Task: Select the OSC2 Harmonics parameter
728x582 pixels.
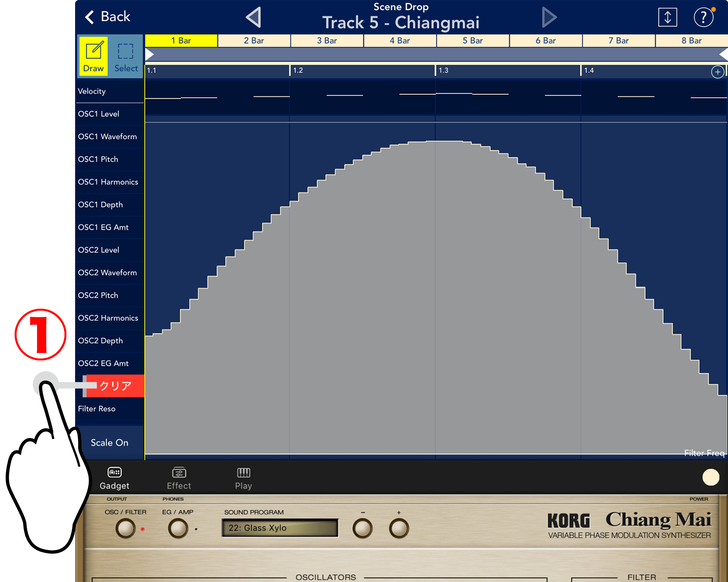Action: coord(110,318)
